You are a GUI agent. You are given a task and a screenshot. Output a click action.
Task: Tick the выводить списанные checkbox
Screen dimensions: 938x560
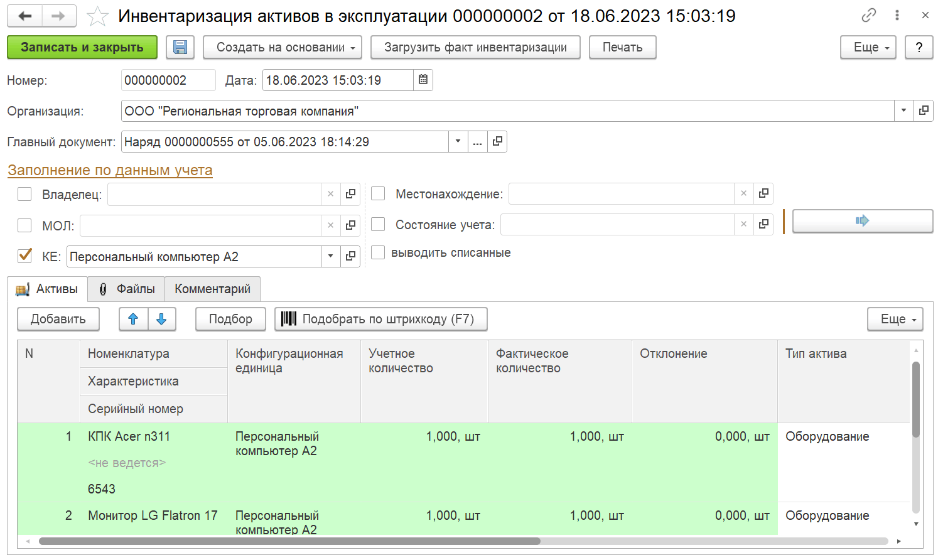pos(378,252)
